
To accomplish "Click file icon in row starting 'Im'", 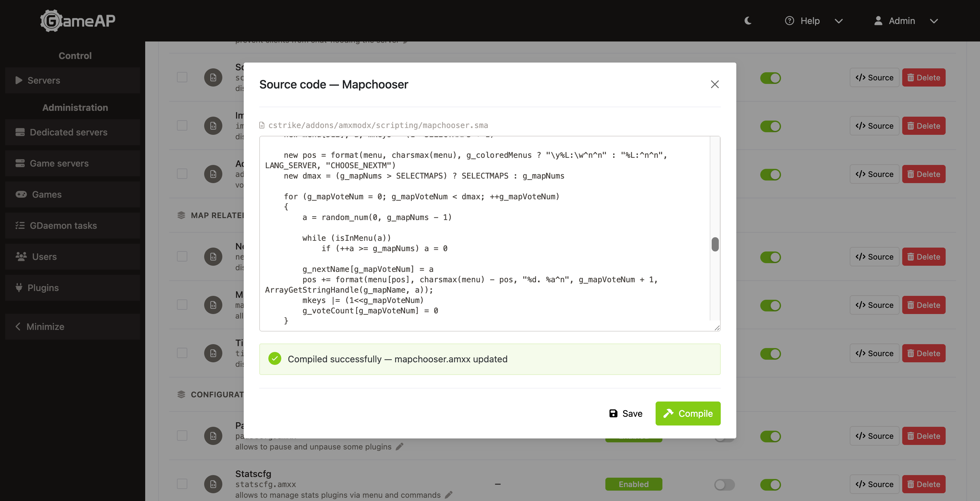I will tap(213, 125).
